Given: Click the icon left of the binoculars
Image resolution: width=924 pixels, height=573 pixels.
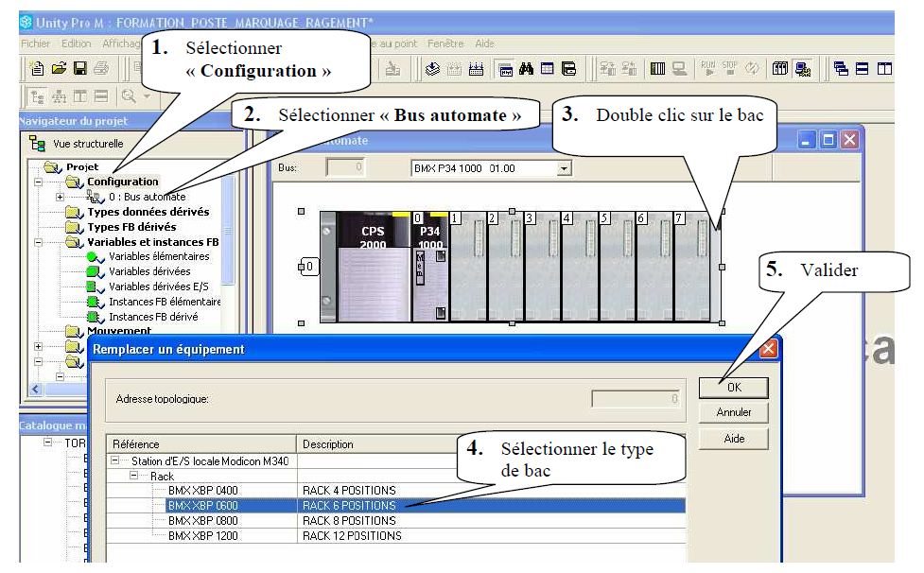Looking at the screenshot, I should pyautogui.click(x=505, y=69).
